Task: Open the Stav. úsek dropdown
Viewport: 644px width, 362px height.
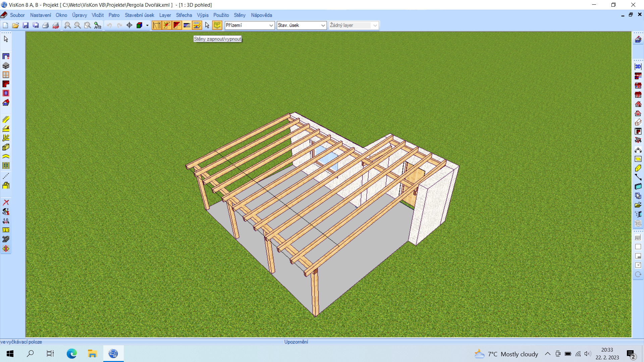Action: pyautogui.click(x=302, y=25)
